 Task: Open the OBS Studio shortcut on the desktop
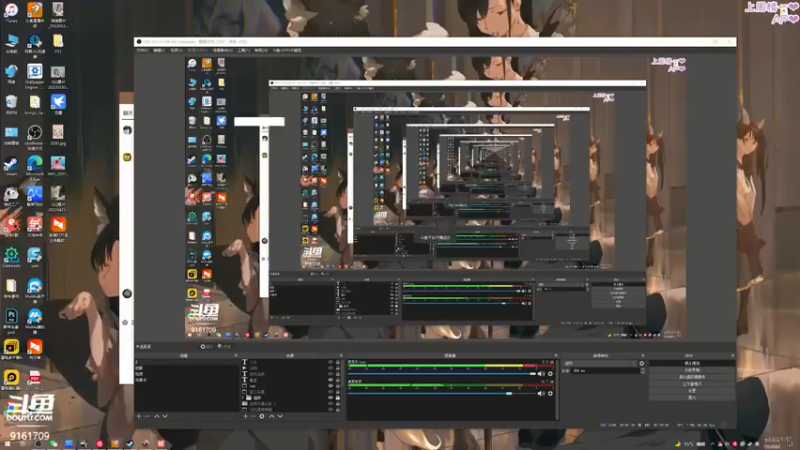(x=35, y=136)
